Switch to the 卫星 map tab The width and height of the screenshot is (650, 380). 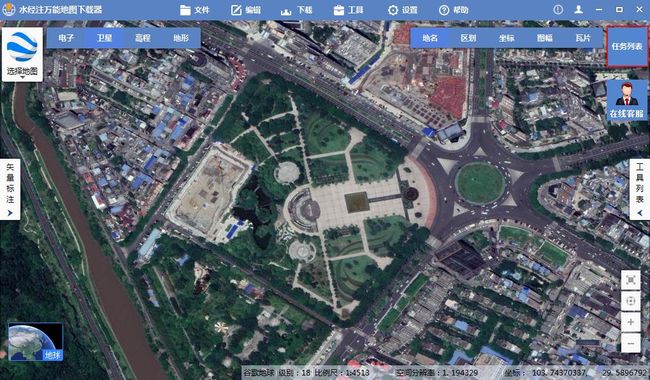[104, 38]
